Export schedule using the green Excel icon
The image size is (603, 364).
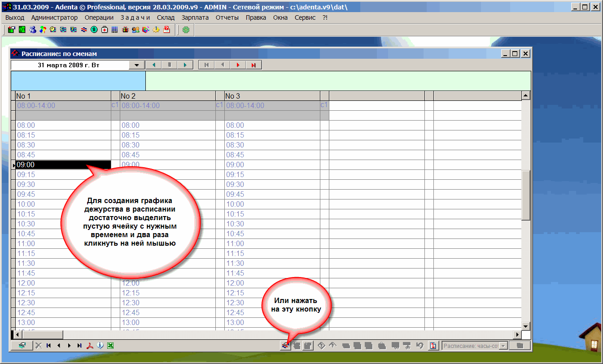(110, 346)
